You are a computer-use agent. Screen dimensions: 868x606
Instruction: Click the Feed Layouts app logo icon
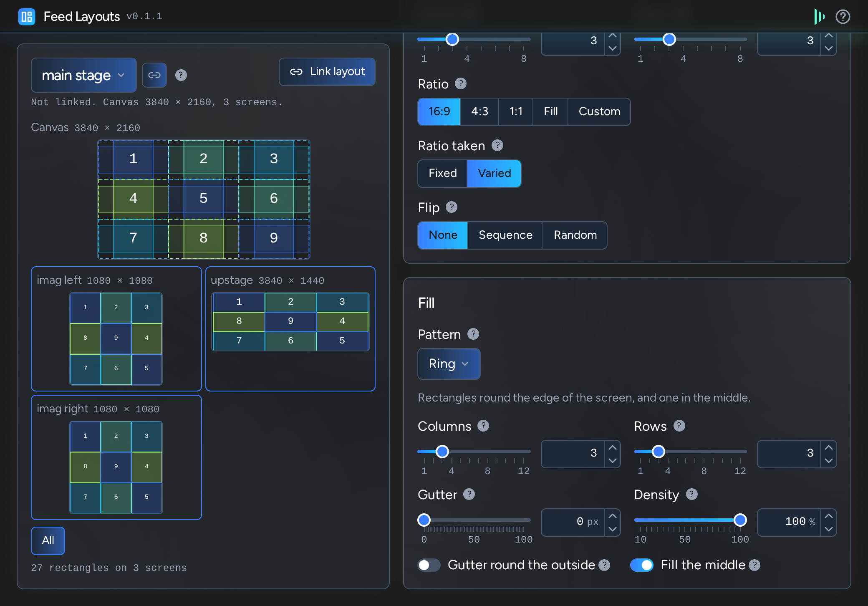(x=27, y=17)
